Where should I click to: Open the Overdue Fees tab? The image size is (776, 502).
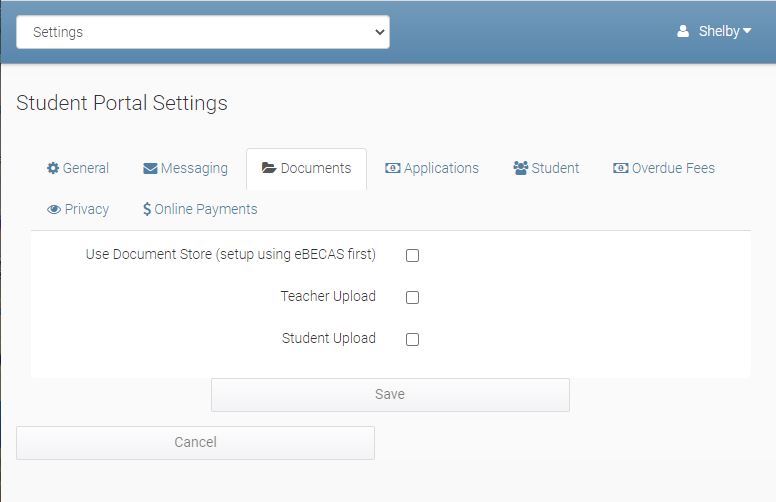tap(673, 168)
